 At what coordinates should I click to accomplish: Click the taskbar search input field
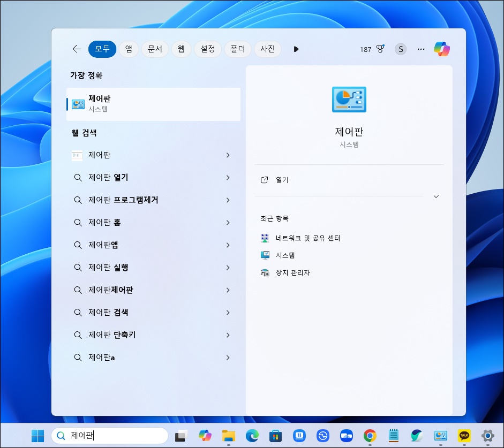pos(110,436)
